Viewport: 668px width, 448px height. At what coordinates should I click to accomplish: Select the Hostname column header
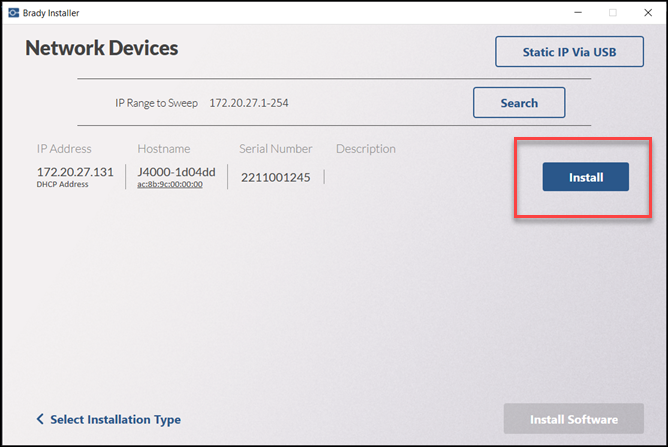[x=164, y=149]
